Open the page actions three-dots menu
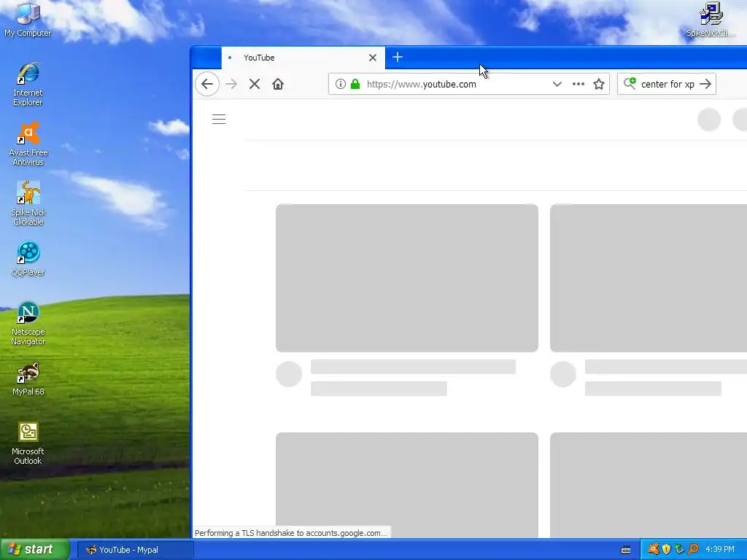The image size is (747, 560). (578, 85)
